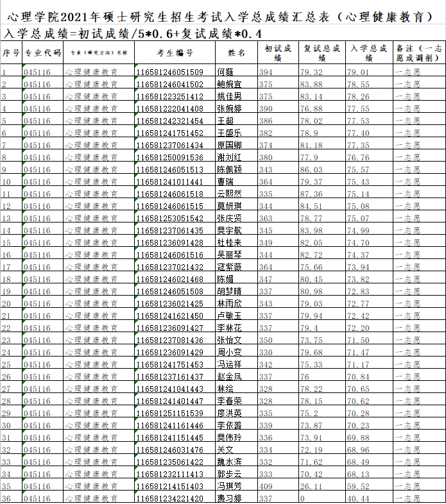Image resolution: width=446 pixels, height=504 pixels.
Task: Select the 专业代码 header cell
Action: [x=42, y=53]
